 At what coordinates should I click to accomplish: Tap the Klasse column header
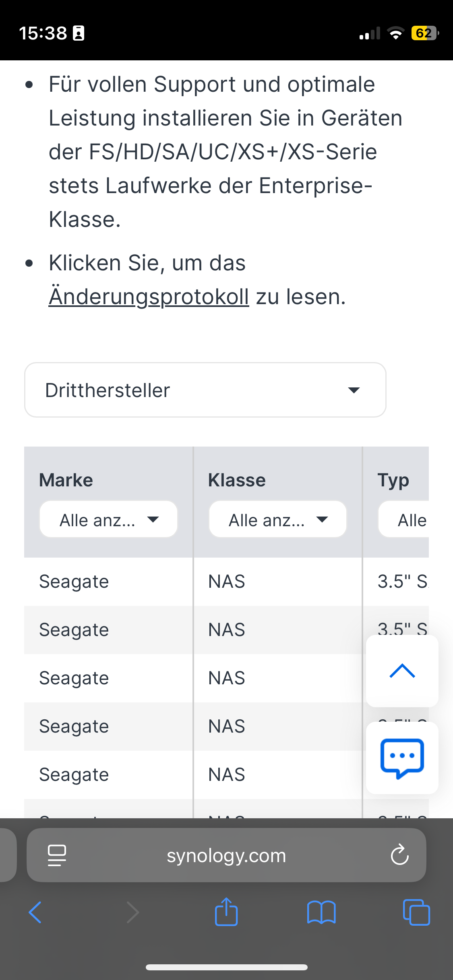point(237,480)
